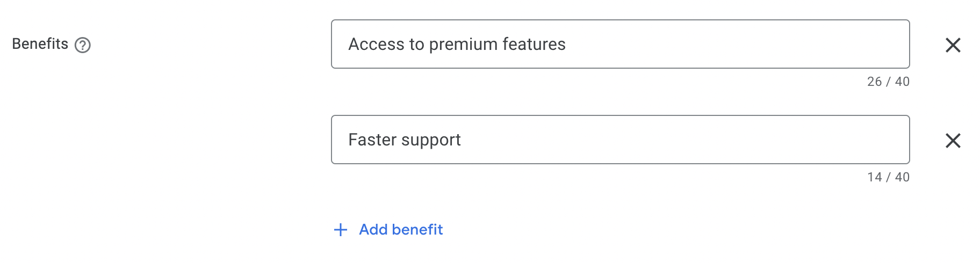Click the 26 / 40 character counter
This screenshot has height=263, width=980.
coord(888,82)
